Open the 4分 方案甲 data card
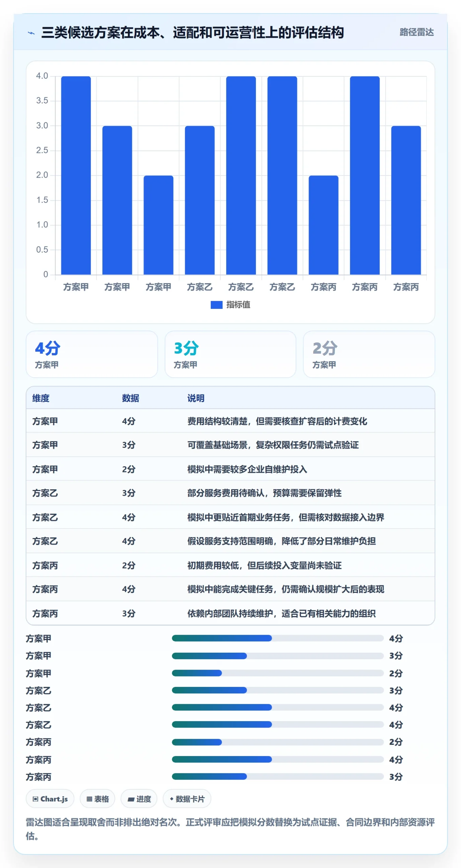The height and width of the screenshot is (868, 461). pyautogui.click(x=92, y=354)
